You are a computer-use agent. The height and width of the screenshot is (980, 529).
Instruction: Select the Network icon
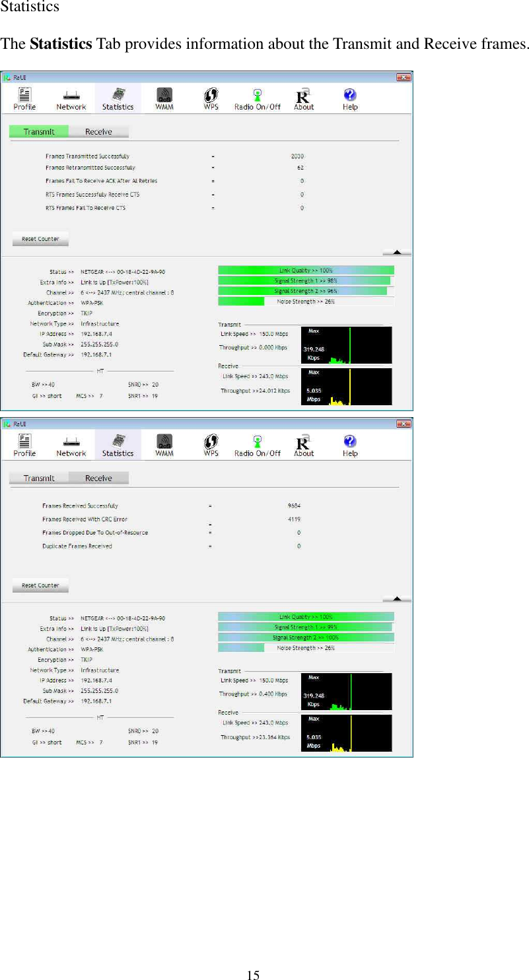pyautogui.click(x=71, y=98)
